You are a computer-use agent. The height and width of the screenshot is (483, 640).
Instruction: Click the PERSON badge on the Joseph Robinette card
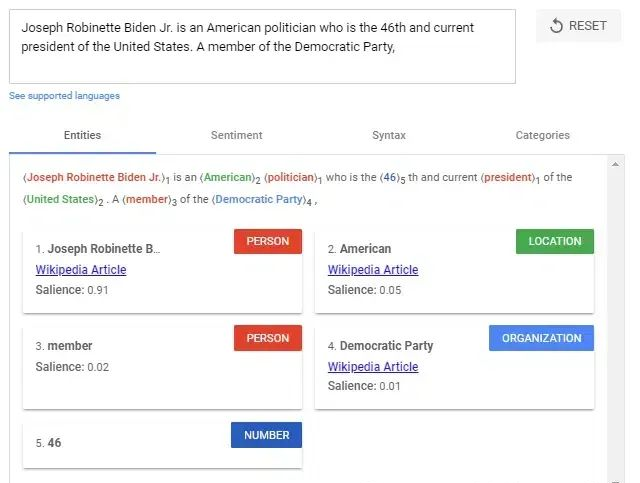[268, 241]
